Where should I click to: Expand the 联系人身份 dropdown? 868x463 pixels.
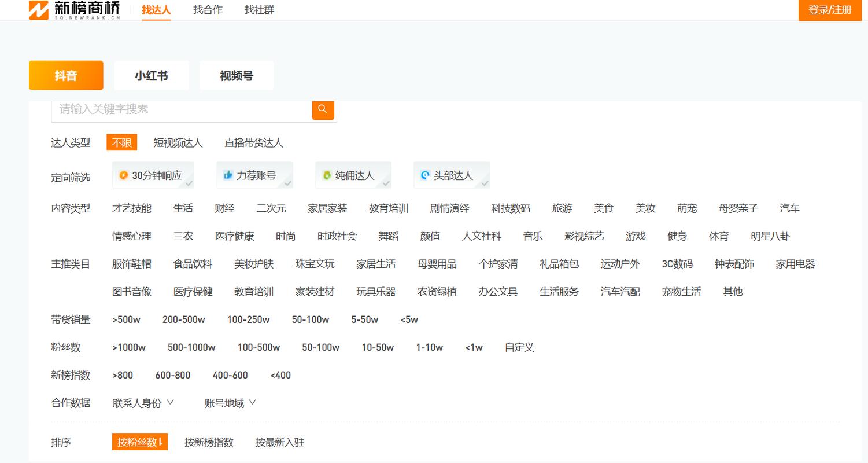pos(143,403)
